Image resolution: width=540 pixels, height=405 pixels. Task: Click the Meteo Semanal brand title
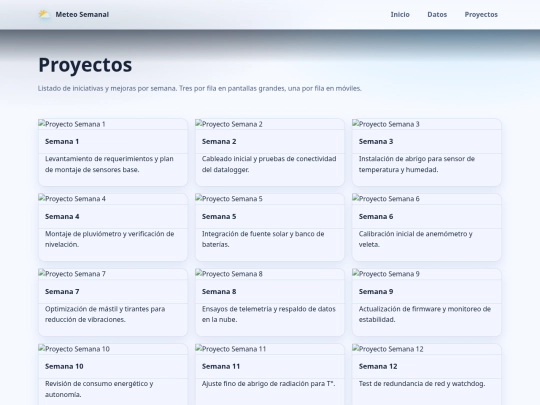point(82,14)
